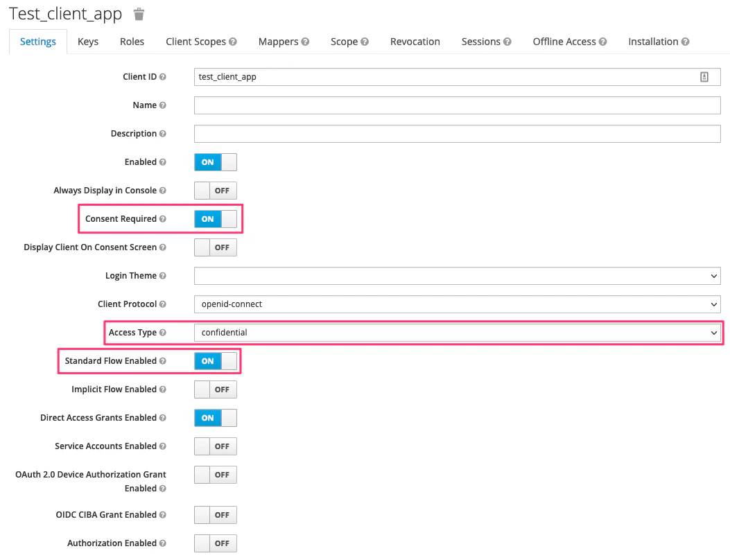The width and height of the screenshot is (730, 560).
Task: Click help icon beside Service Accounts Enabled
Action: [162, 446]
